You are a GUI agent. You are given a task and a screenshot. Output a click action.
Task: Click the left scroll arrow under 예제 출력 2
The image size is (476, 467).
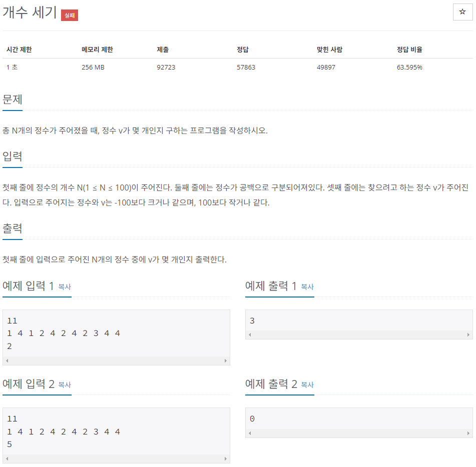point(248,432)
